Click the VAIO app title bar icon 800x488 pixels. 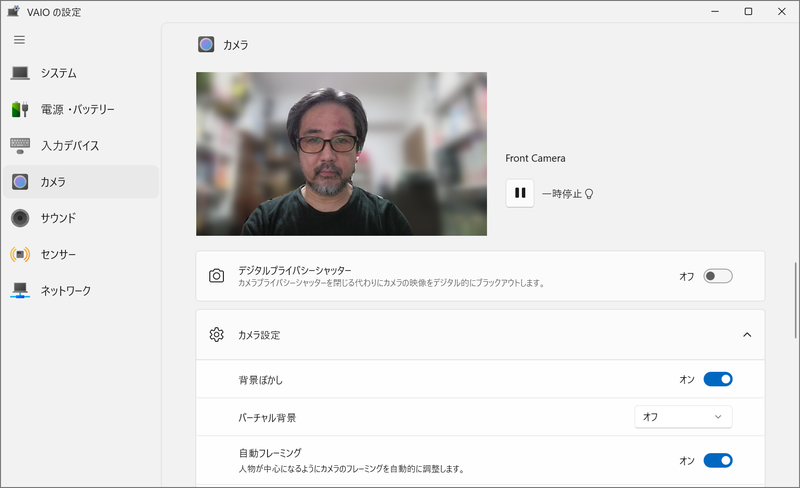pos(14,11)
